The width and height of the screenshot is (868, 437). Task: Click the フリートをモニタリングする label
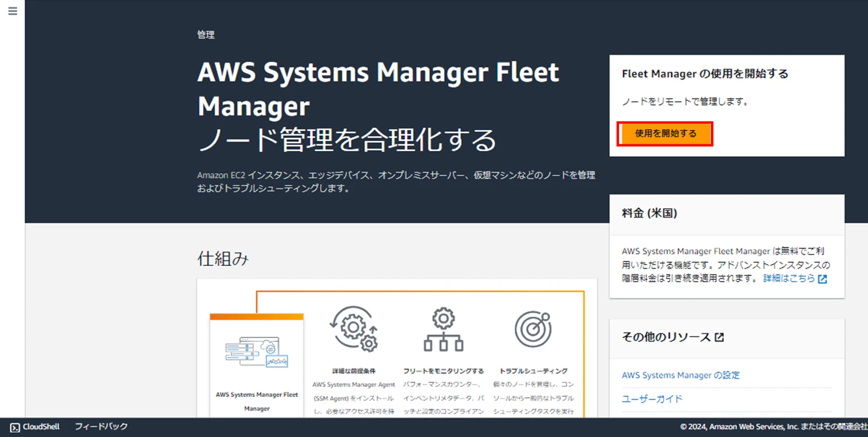(443, 371)
